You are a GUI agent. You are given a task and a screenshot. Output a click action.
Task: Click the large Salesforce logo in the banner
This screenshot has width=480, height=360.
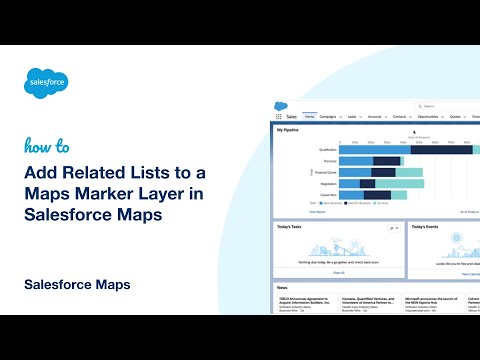point(46,83)
